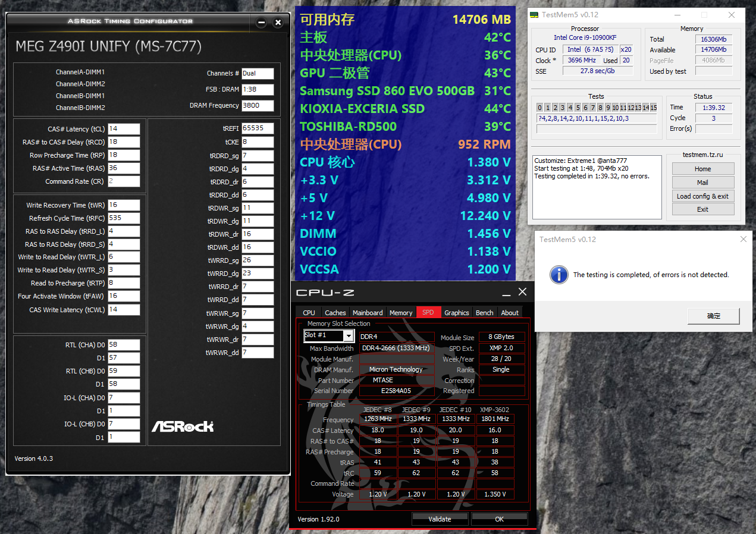The width and height of the screenshot is (756, 534).
Task: Click Load config & exit in TestMem5
Action: (x=703, y=196)
